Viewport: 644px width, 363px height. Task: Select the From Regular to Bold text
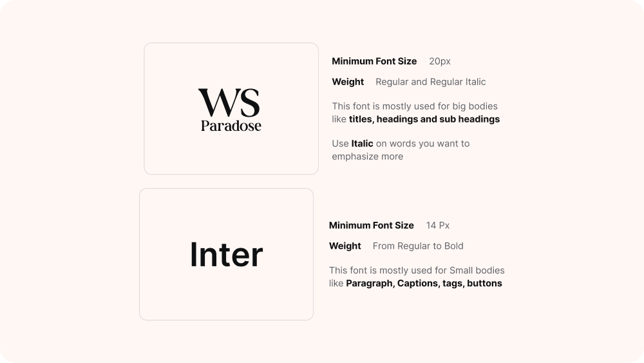point(417,246)
